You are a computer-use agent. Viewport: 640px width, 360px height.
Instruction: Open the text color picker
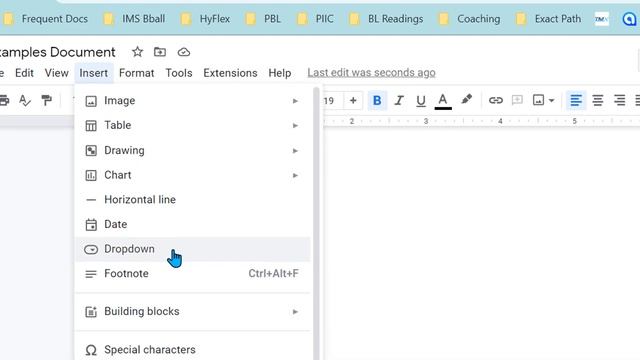(x=443, y=101)
